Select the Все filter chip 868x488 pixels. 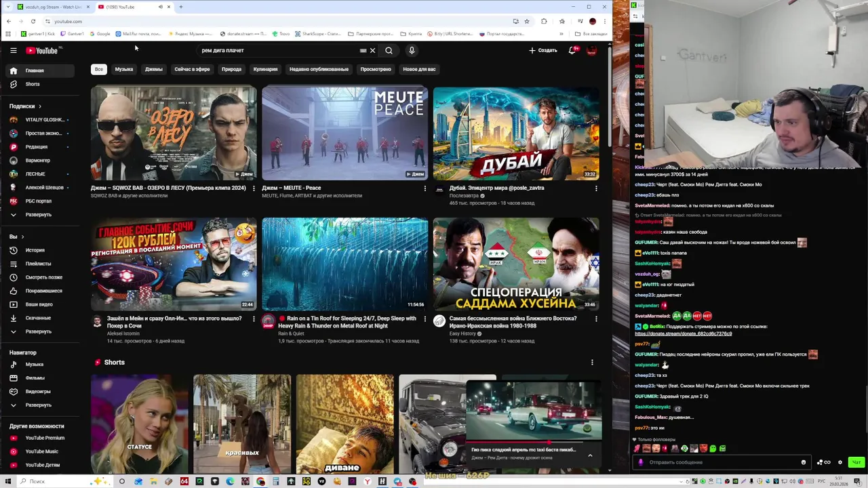pos(99,69)
